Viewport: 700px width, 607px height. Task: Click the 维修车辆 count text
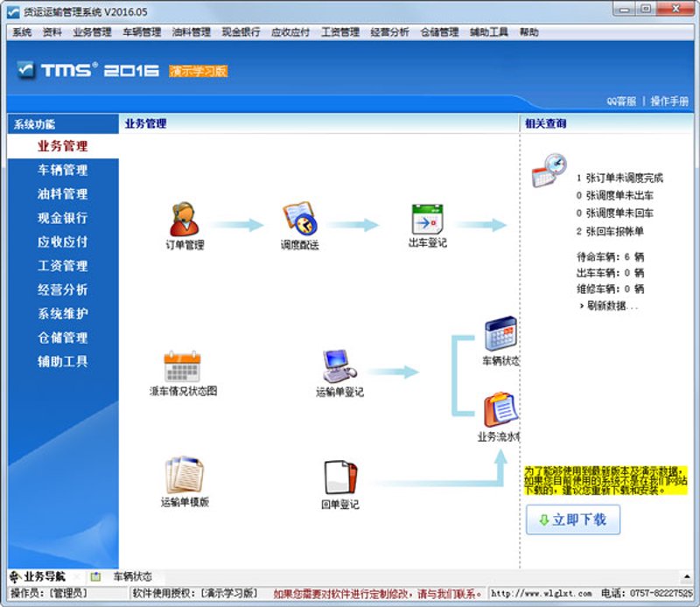tap(610, 290)
